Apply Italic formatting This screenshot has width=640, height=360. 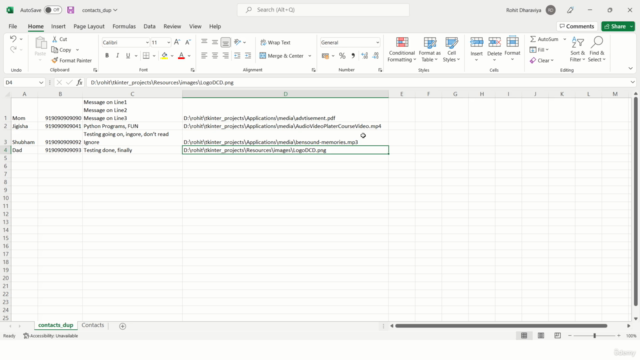[x=118, y=56]
